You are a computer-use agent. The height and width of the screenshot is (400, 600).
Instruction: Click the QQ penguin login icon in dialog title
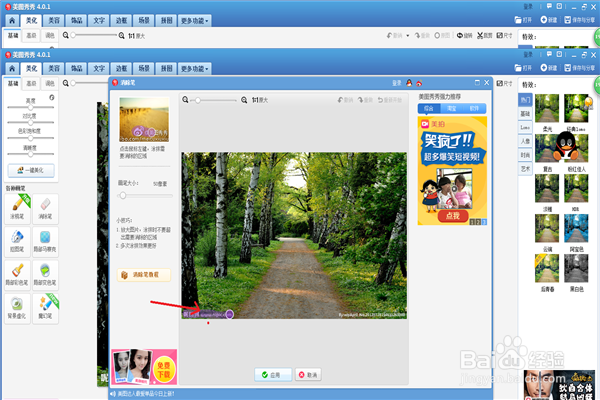[409, 83]
